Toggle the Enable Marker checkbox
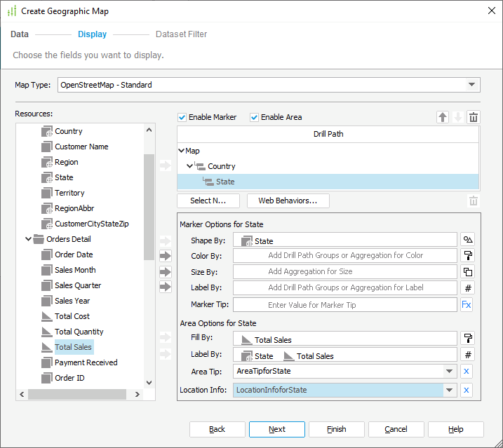The height and width of the screenshot is (448, 503). [182, 117]
